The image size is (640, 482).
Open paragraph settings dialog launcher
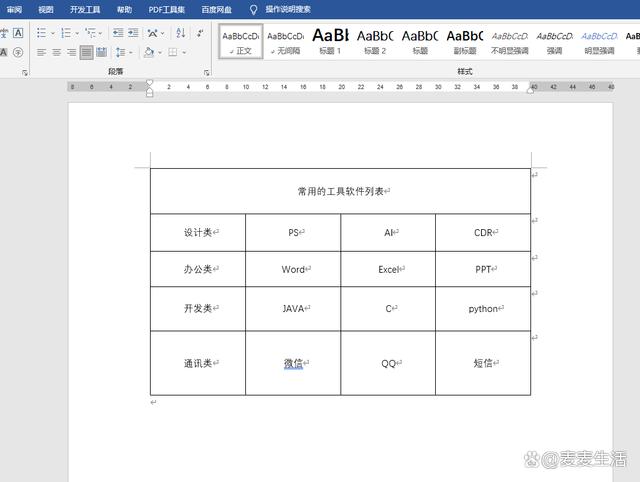tap(207, 73)
